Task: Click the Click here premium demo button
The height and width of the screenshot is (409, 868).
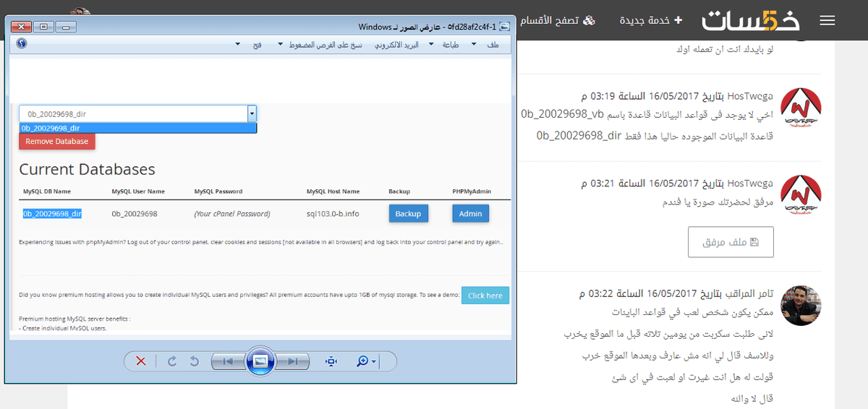Action: (x=485, y=296)
